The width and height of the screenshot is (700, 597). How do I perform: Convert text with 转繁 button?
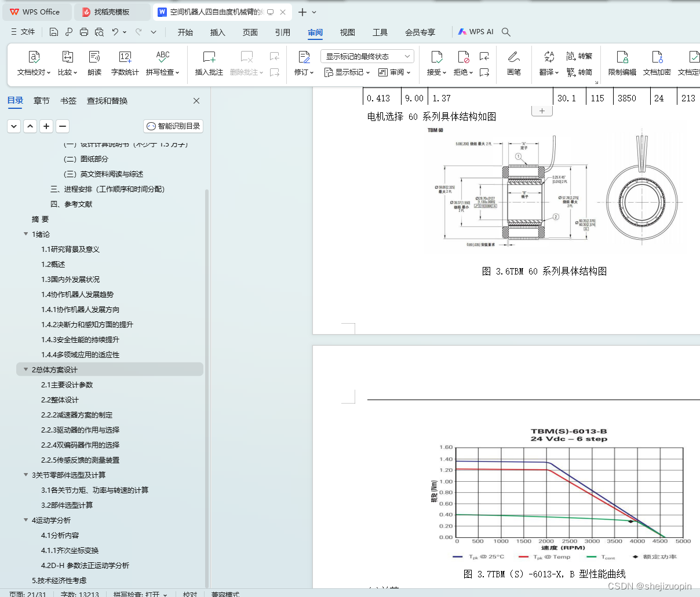click(579, 56)
